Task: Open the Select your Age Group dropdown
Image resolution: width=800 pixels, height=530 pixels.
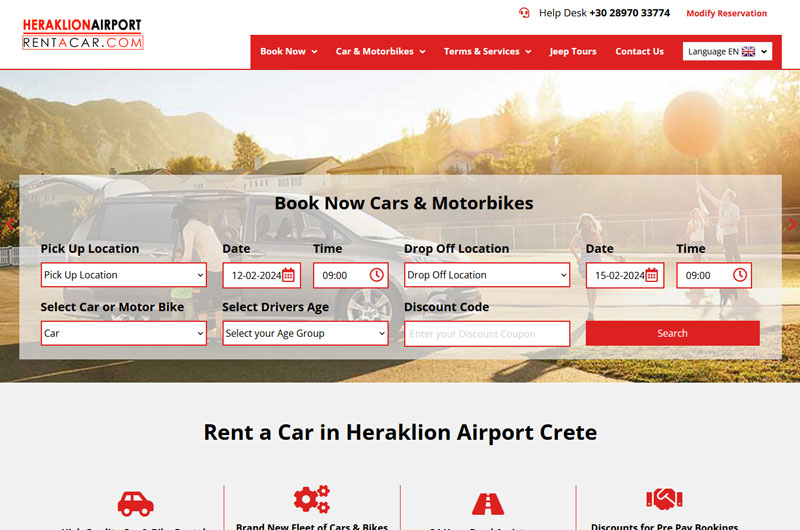Action: click(305, 333)
